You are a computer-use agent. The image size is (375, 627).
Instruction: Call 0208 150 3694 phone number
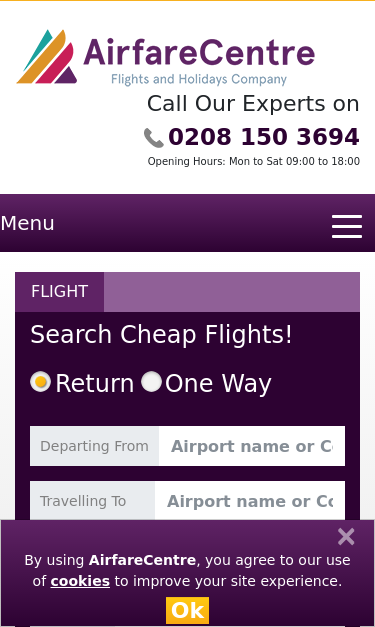click(x=263, y=137)
